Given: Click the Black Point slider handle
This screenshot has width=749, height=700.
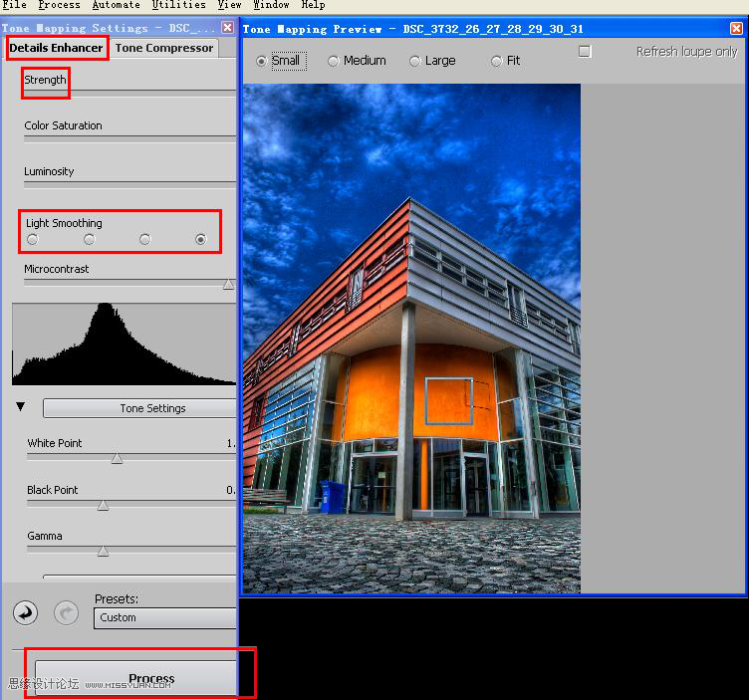Looking at the screenshot, I should click(x=103, y=505).
